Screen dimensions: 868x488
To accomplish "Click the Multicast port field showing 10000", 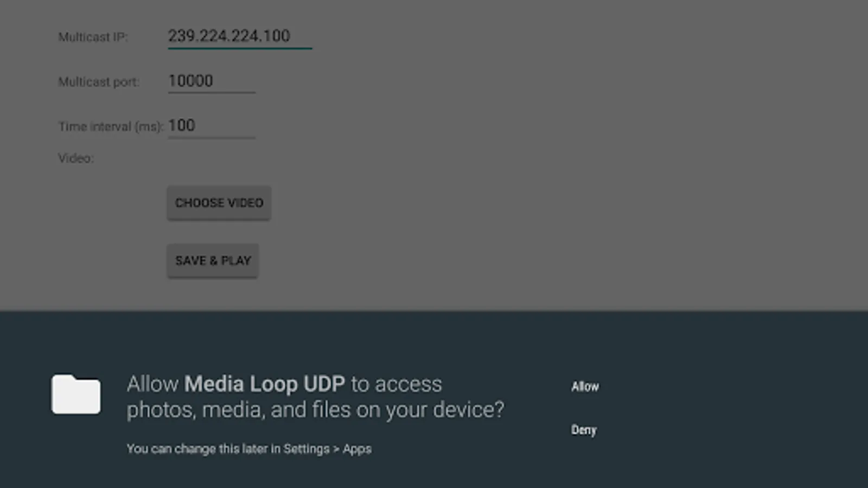I will pyautogui.click(x=211, y=81).
